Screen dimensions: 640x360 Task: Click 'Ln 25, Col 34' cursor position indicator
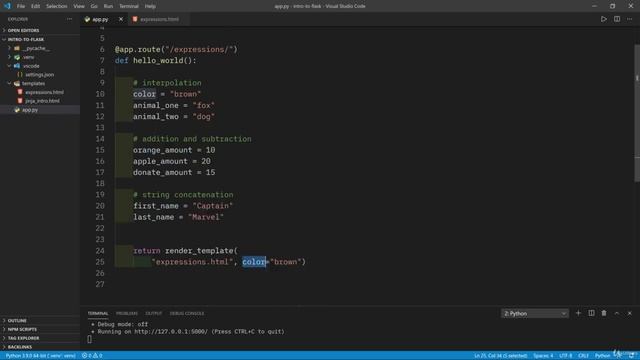coord(500,356)
